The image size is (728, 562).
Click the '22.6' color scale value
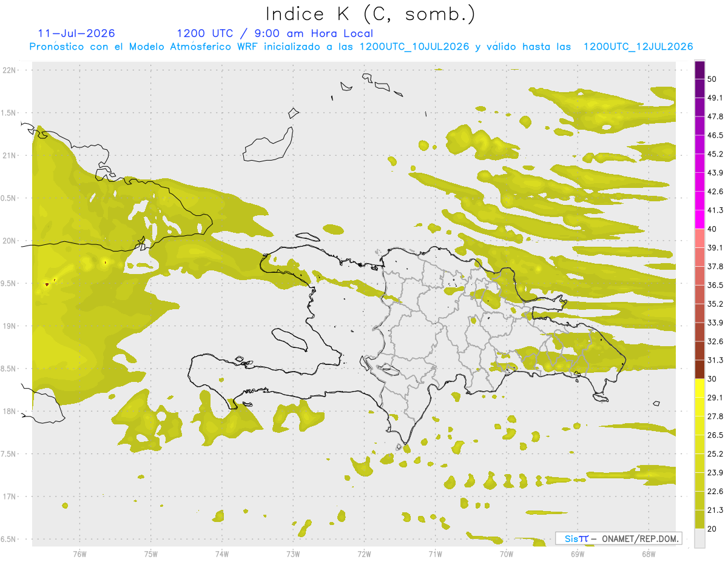[715, 492]
